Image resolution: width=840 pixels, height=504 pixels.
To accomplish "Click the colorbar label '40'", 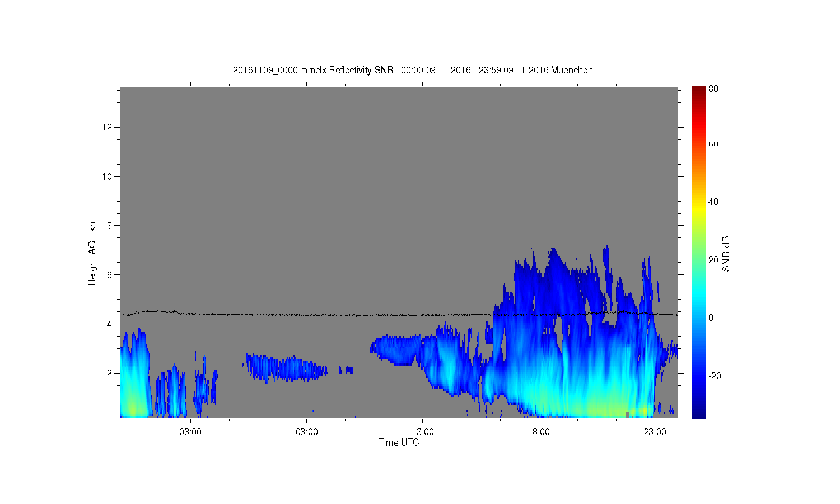I will click(x=713, y=202).
